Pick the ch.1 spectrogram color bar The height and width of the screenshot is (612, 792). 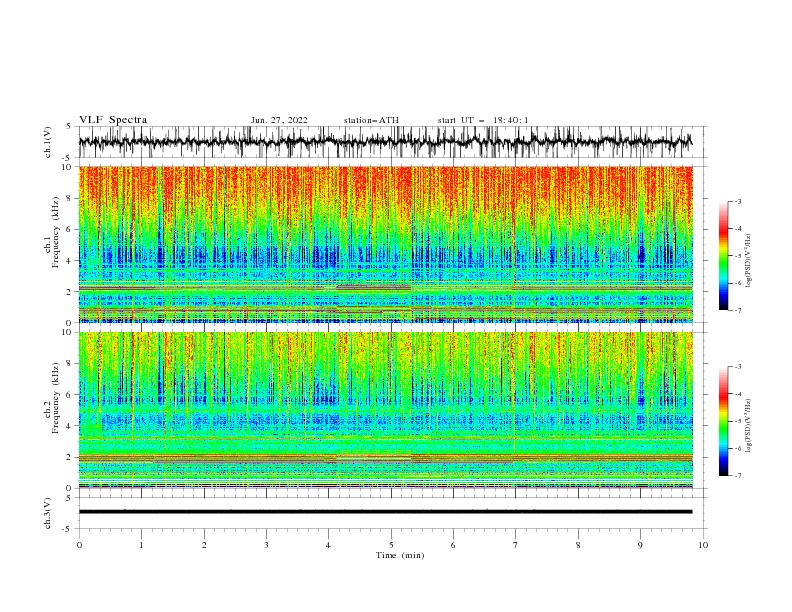click(724, 255)
